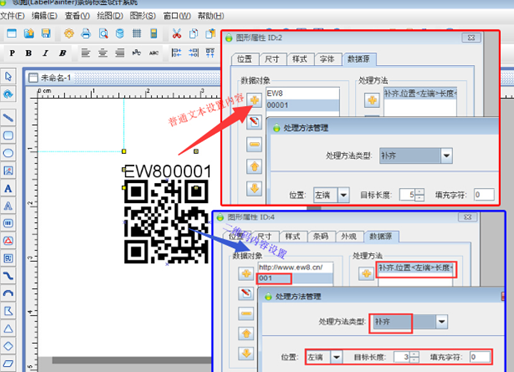Viewport: 514px width, 372px height.
Task: Toggle the grid icon in toolbar
Action: click(x=137, y=33)
